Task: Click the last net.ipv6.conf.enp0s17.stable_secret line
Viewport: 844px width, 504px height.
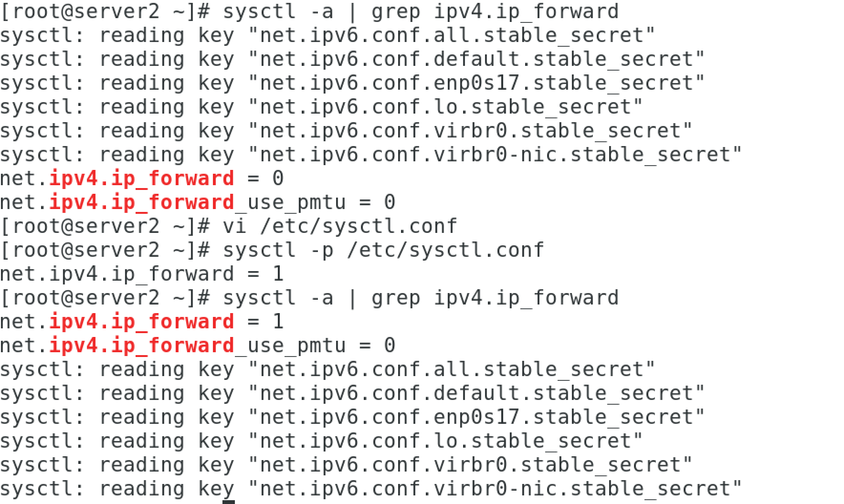Action: [x=352, y=417]
